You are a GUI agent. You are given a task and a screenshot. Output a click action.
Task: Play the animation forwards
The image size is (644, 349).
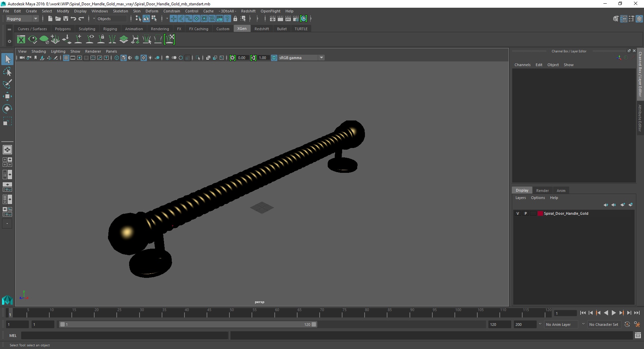click(613, 313)
